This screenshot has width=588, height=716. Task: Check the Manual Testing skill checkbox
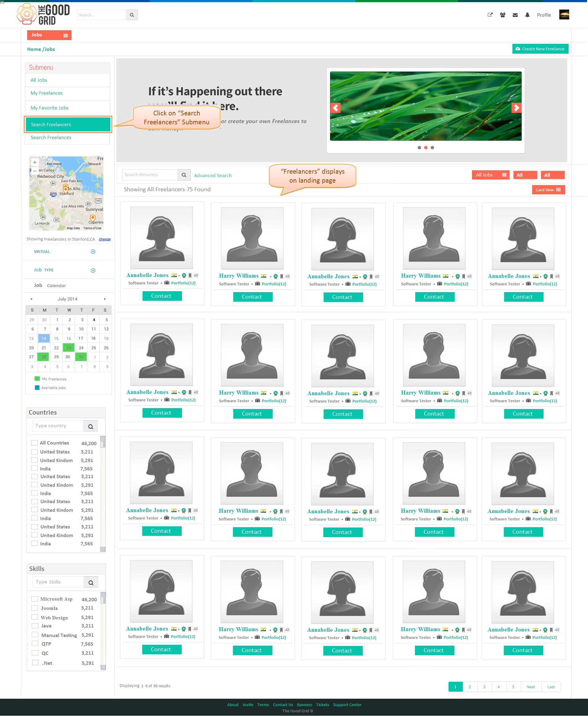pyautogui.click(x=35, y=635)
